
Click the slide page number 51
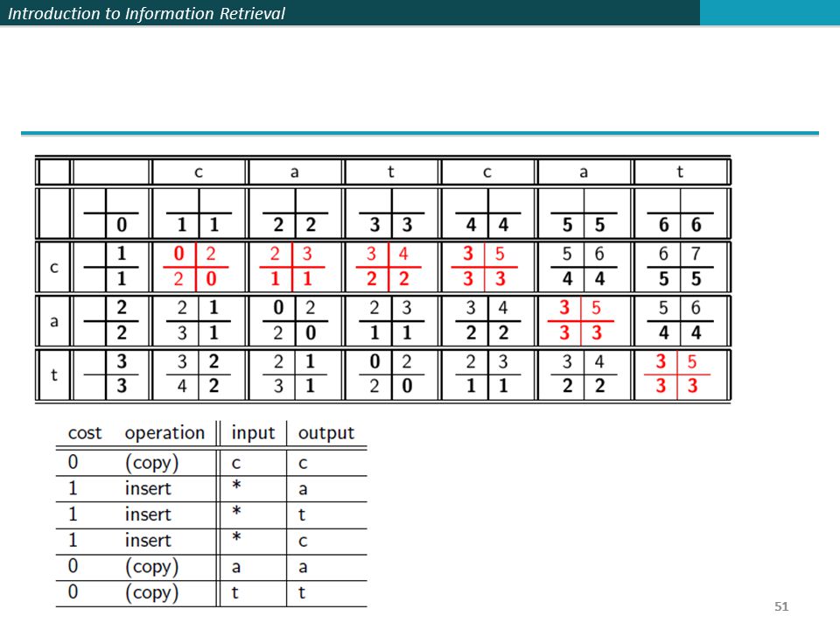(x=781, y=606)
